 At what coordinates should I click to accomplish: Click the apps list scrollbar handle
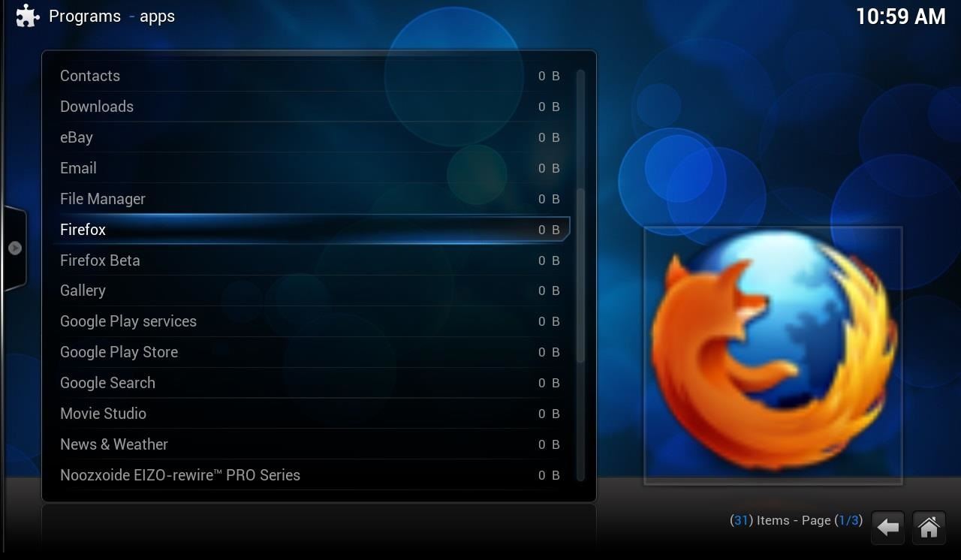580,275
